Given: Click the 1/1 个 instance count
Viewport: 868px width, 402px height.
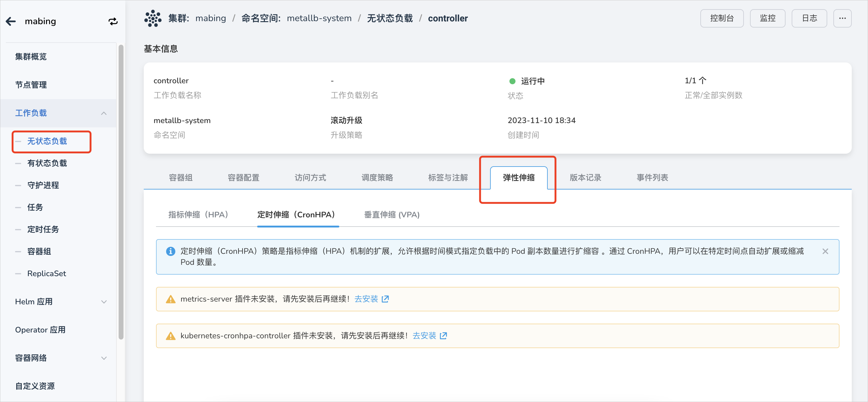Looking at the screenshot, I should 695,81.
